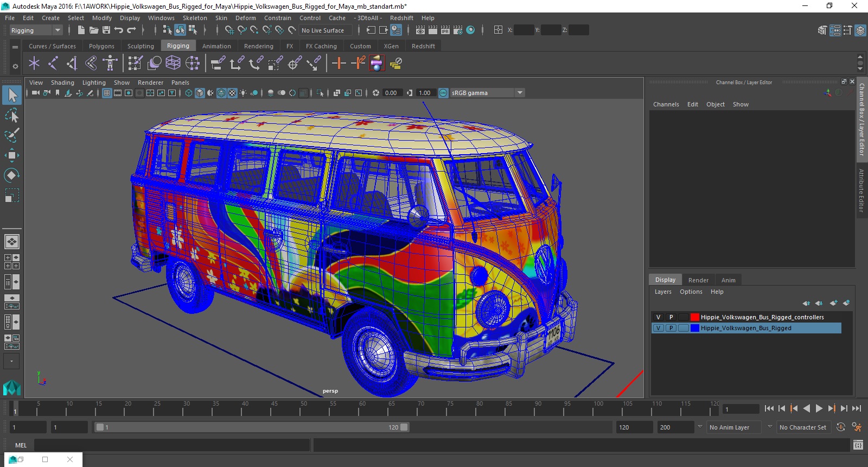868x467 pixels.
Task: Click the IPR render icon
Action: pos(445,30)
